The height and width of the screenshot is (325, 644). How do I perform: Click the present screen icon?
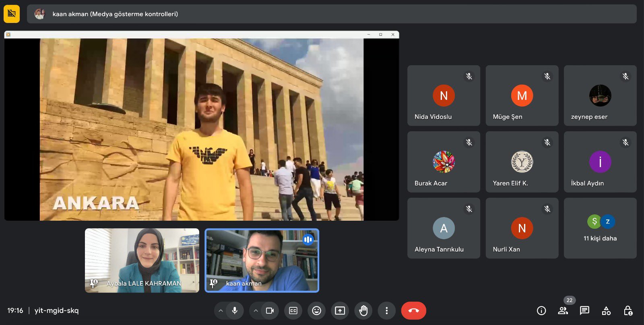(x=340, y=311)
